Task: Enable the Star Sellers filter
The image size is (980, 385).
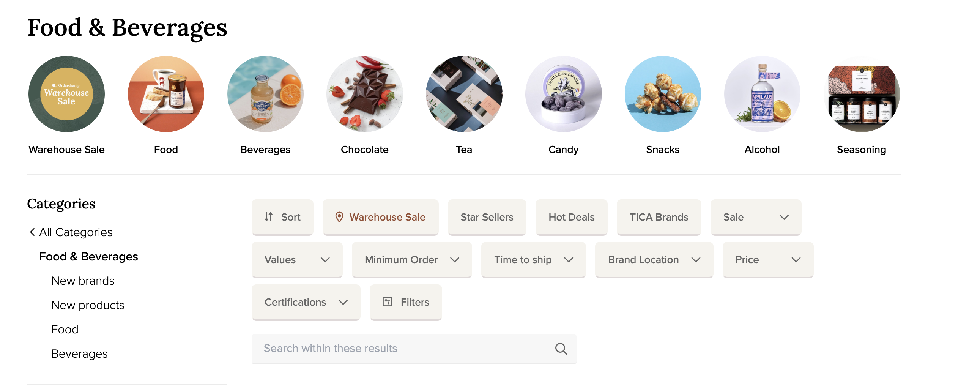Action: 487,217
